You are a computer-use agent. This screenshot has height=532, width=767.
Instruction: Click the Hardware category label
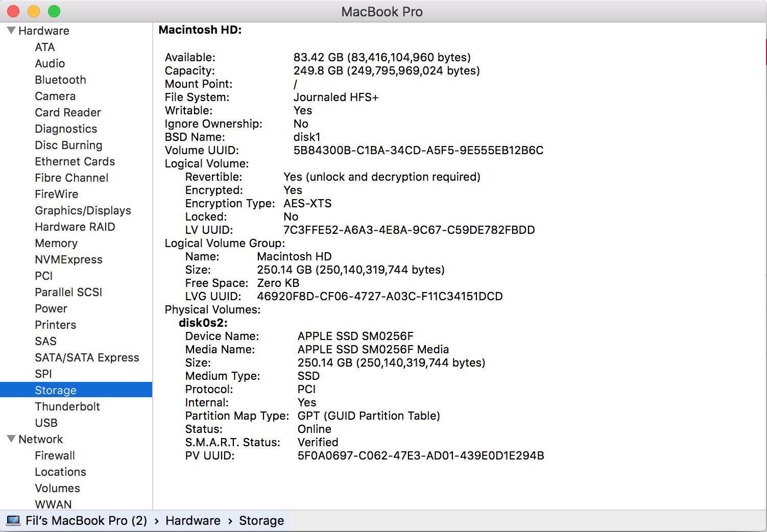click(44, 31)
